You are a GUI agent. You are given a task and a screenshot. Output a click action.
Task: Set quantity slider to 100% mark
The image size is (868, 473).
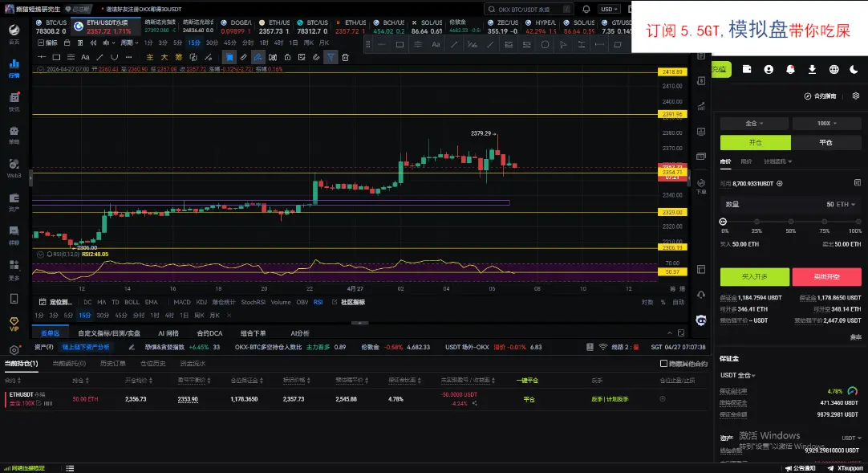click(x=858, y=222)
